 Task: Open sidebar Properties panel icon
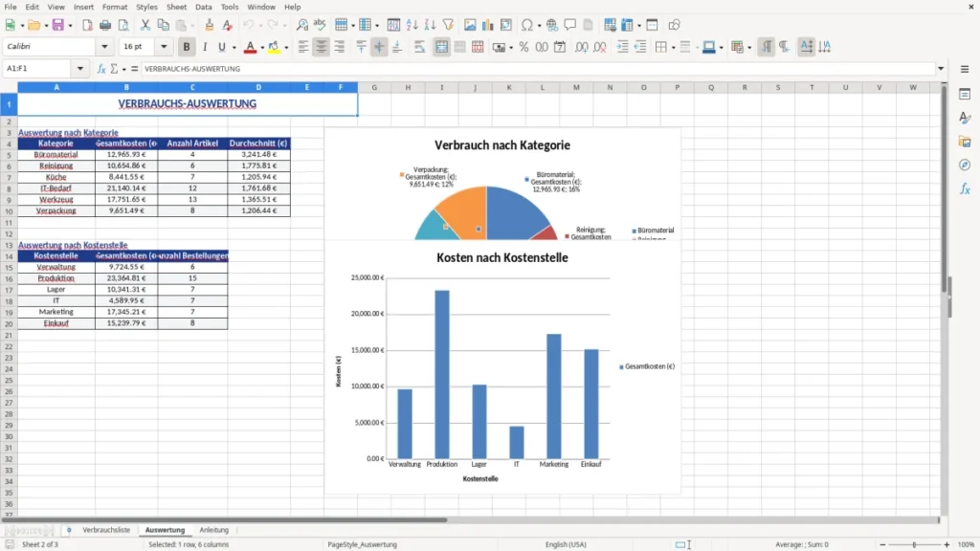(965, 95)
